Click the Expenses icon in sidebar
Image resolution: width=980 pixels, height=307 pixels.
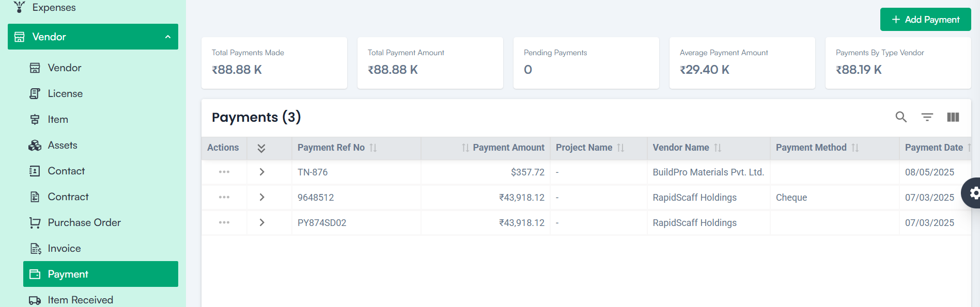[x=19, y=7]
